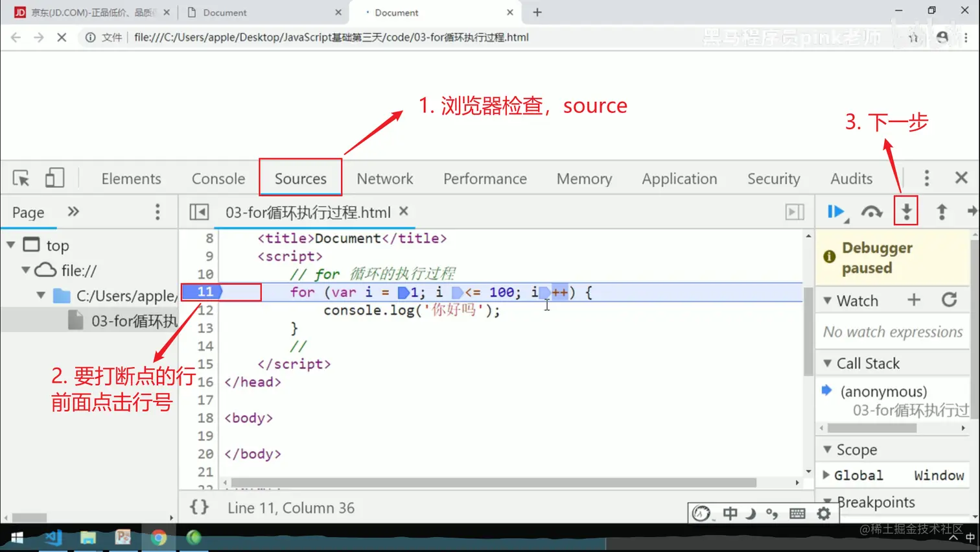
Task: Toggle Chinese input mode in IME bar
Action: (x=730, y=514)
